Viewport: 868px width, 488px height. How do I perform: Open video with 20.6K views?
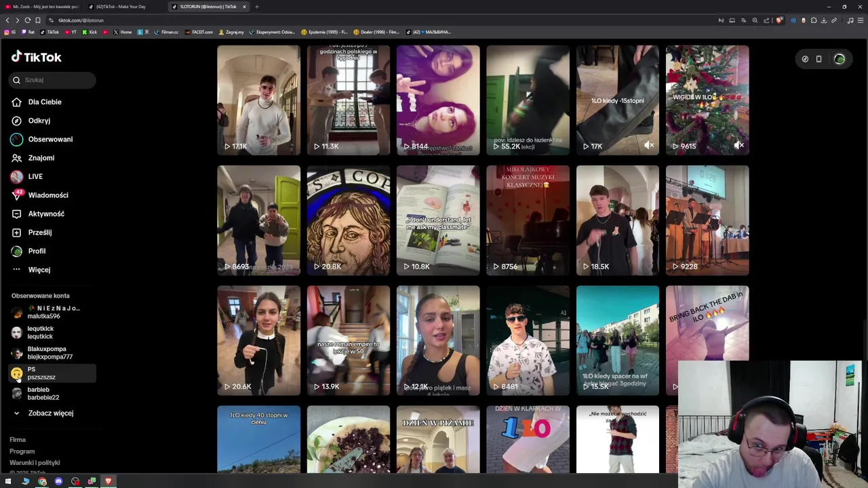(258, 340)
